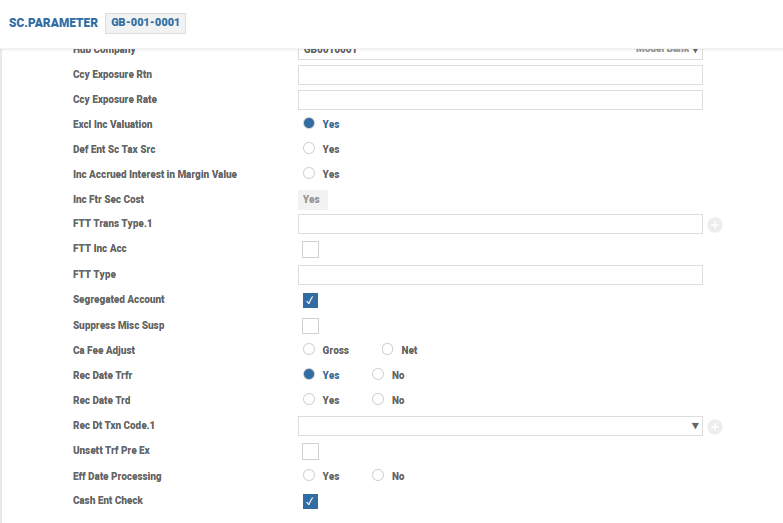783x523 pixels.
Task: Focus the FTT Type text field
Action: [500, 275]
